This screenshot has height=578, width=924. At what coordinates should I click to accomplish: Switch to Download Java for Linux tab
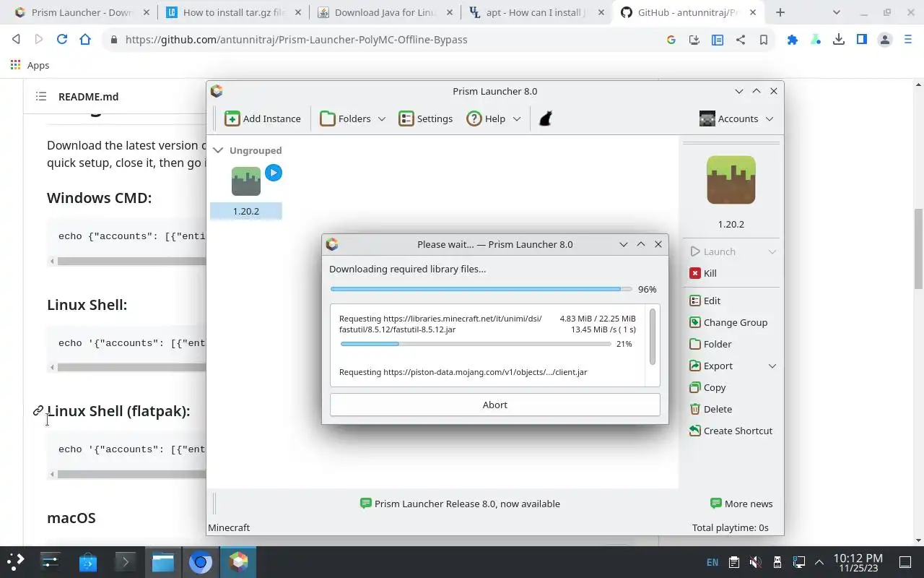[385, 12]
